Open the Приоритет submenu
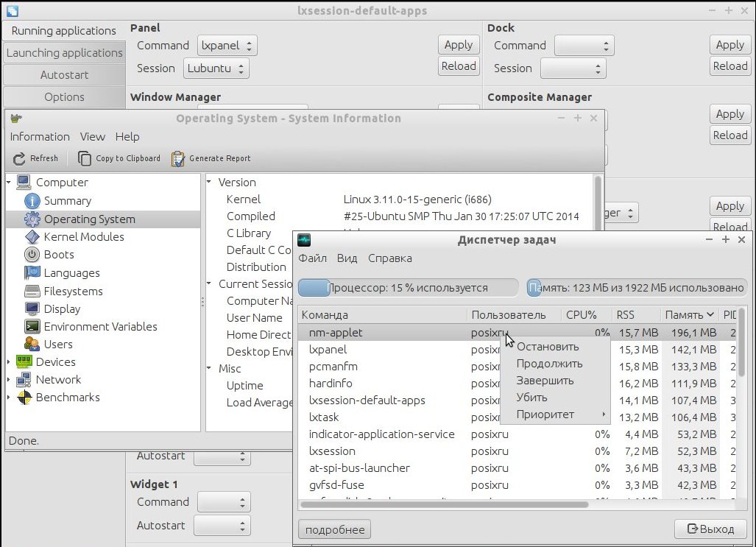This screenshot has height=547, width=756. pos(556,414)
